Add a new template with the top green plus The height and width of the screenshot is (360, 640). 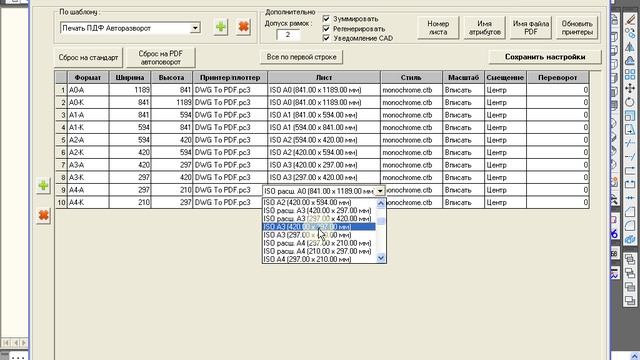(221, 27)
